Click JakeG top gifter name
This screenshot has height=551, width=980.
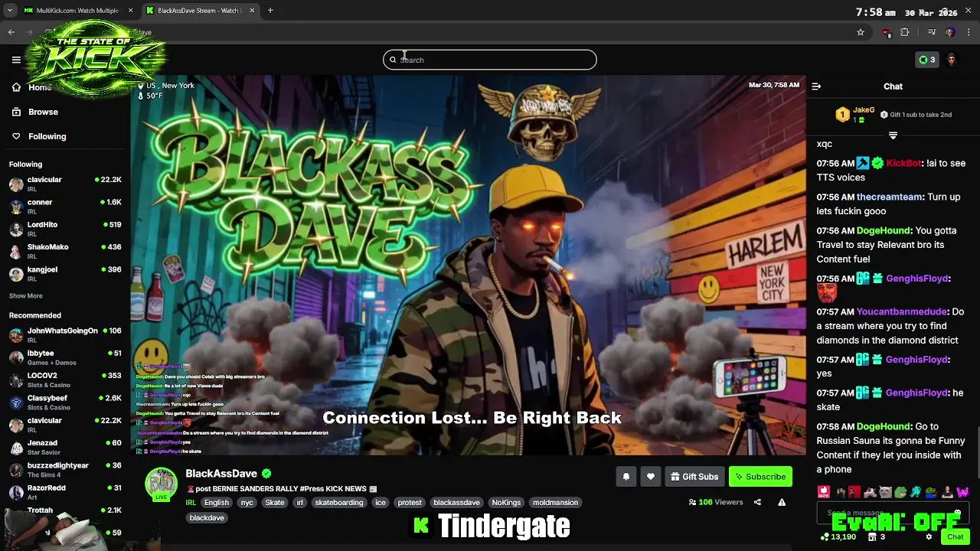pyautogui.click(x=864, y=110)
